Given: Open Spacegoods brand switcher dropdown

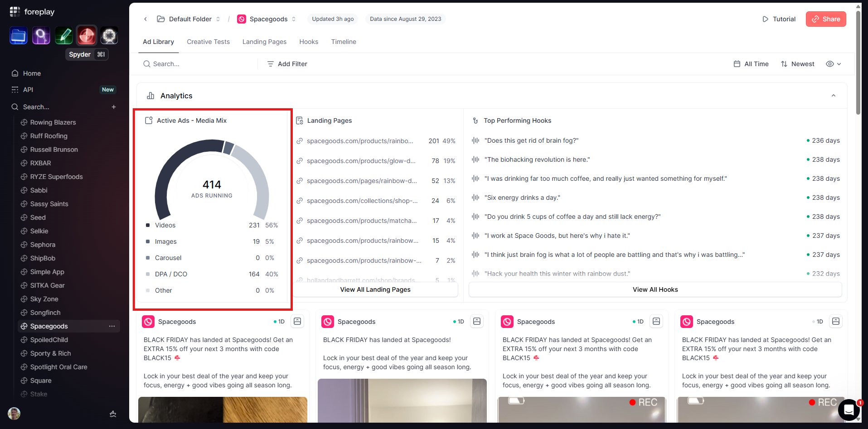Looking at the screenshot, I should (267, 19).
